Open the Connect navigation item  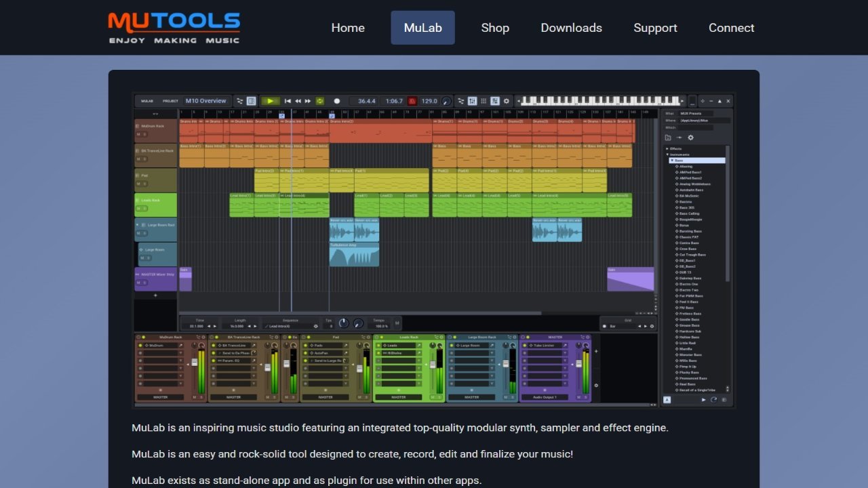point(731,28)
